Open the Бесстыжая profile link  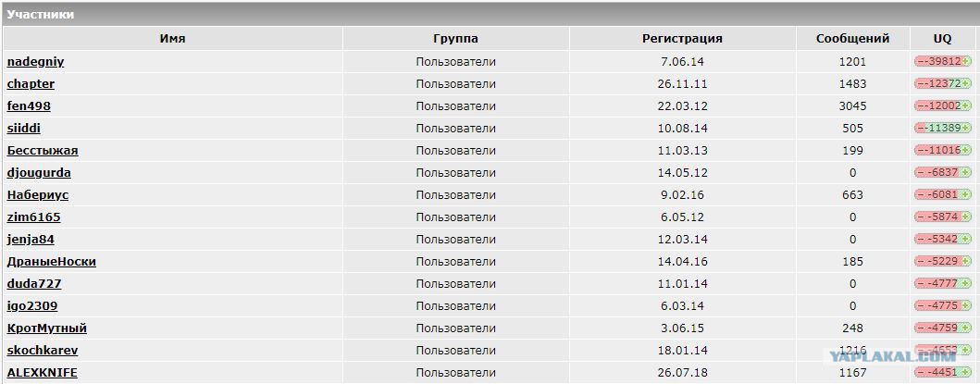(43, 151)
